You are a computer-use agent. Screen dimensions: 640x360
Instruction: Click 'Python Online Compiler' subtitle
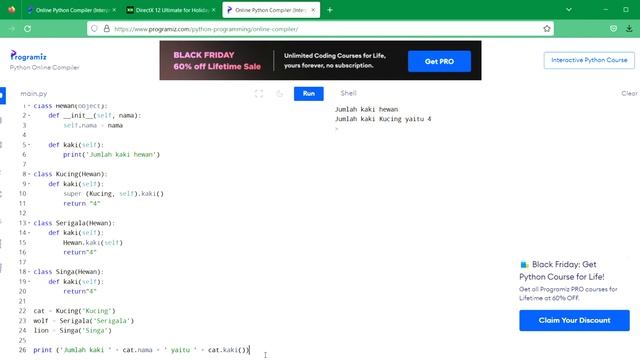[44, 67]
